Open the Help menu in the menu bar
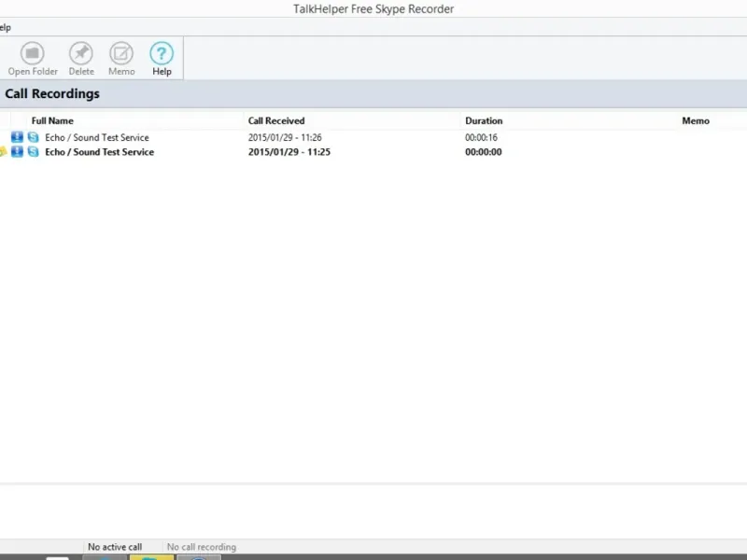The image size is (747, 560). (6, 27)
